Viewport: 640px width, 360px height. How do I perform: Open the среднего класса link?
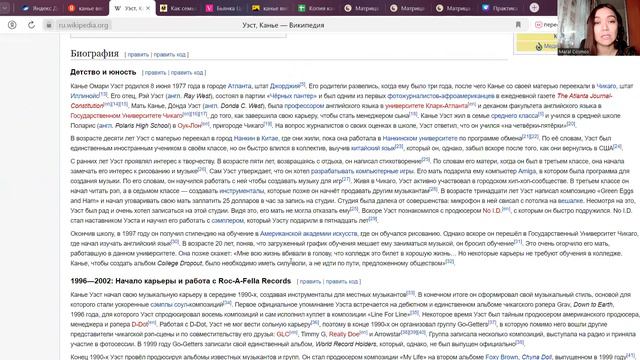pyautogui.click(x=514, y=116)
